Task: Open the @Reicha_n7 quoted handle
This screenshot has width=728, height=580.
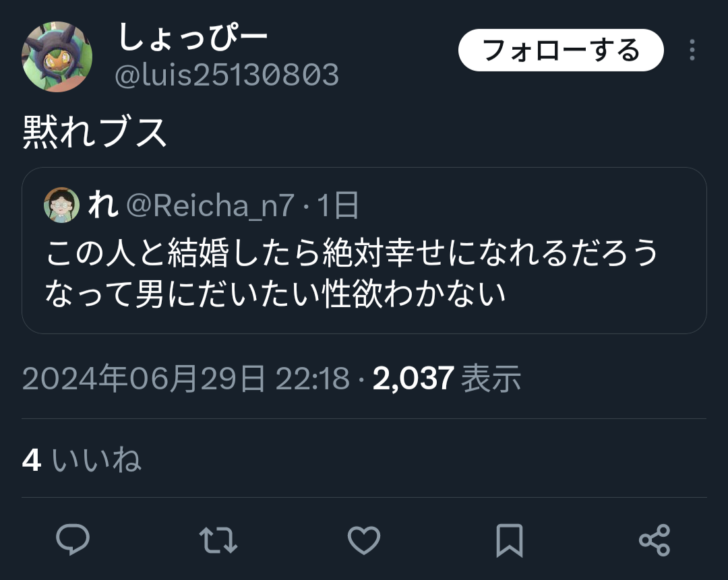Action: [x=211, y=205]
